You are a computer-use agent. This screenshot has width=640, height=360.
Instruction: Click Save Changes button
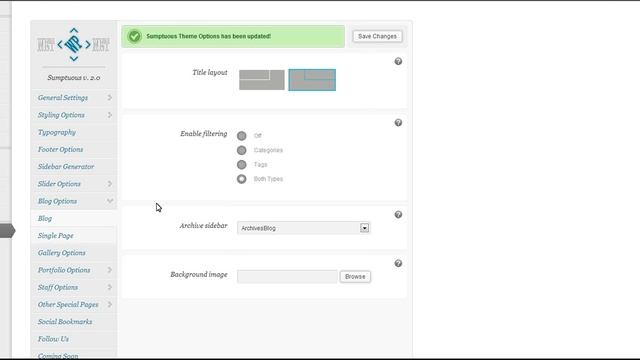point(377,36)
